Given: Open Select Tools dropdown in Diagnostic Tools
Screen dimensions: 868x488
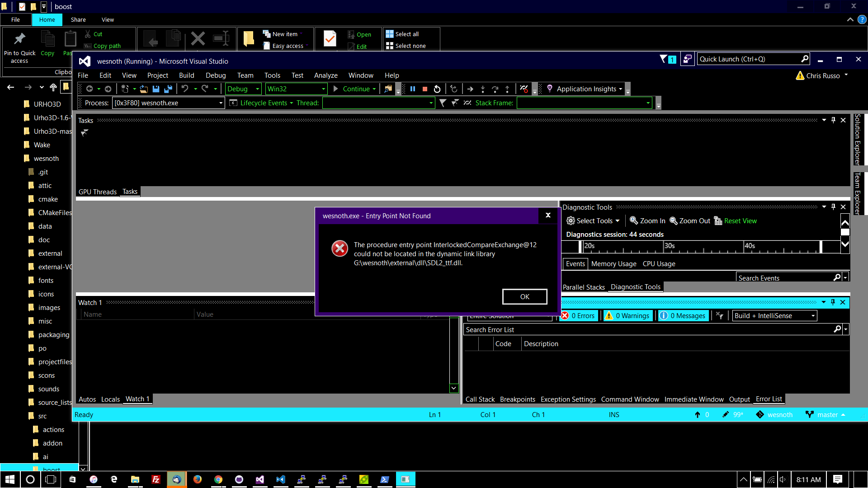Looking at the screenshot, I should point(593,221).
